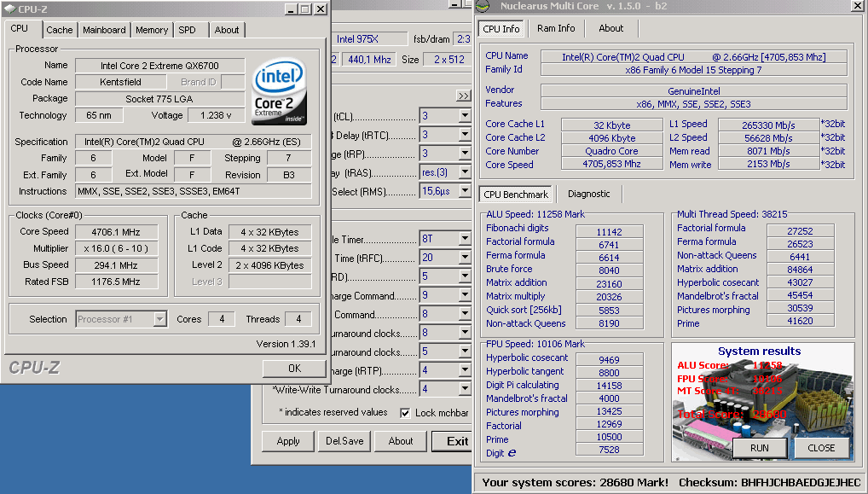This screenshot has width=868, height=494.
Task: Expand the tRTC delay dropdown
Action: (x=465, y=135)
